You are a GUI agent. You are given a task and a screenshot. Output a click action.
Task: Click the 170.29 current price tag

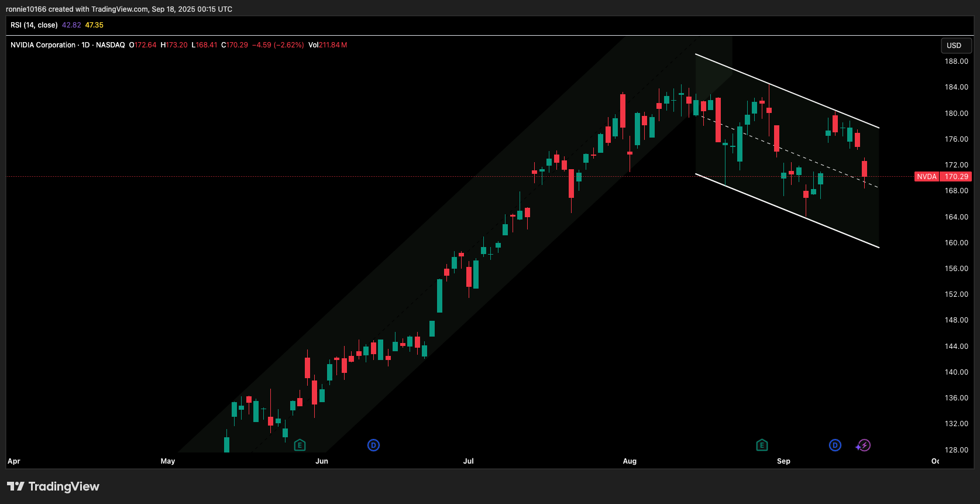pyautogui.click(x=957, y=176)
